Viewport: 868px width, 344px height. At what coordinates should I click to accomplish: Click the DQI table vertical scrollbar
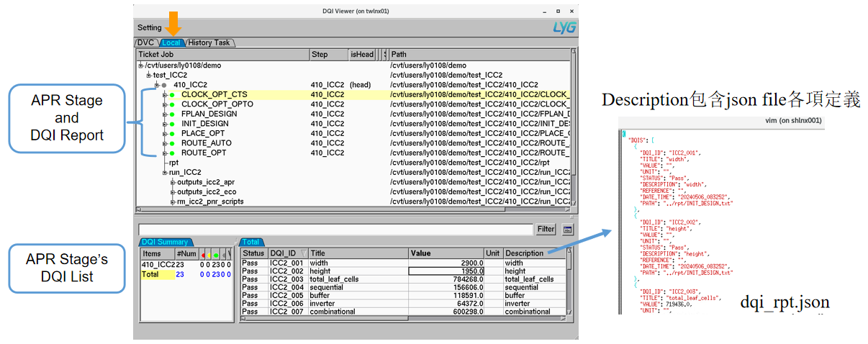click(570, 282)
